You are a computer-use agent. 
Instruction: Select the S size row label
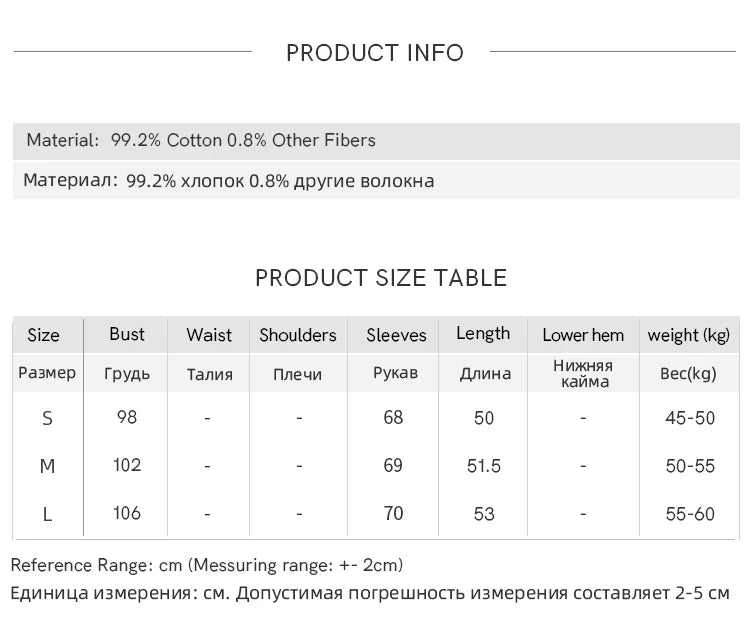click(47, 418)
